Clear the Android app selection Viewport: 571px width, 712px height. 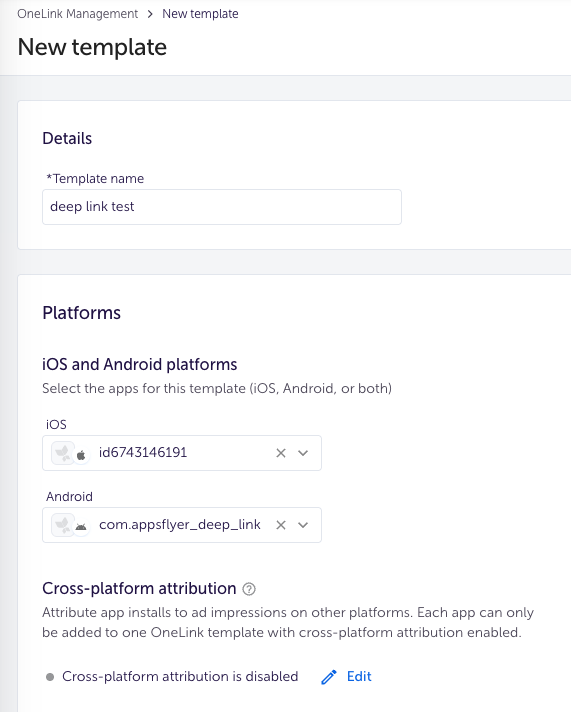(x=281, y=525)
